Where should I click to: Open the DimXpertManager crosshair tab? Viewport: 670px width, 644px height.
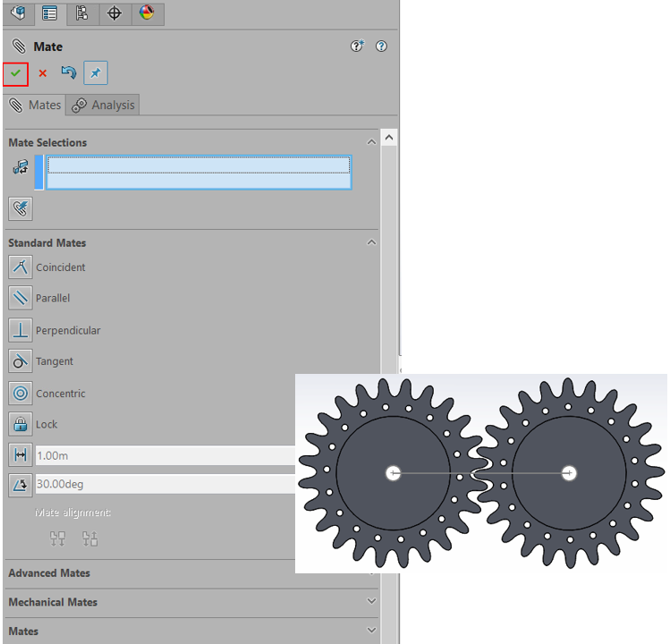[114, 13]
